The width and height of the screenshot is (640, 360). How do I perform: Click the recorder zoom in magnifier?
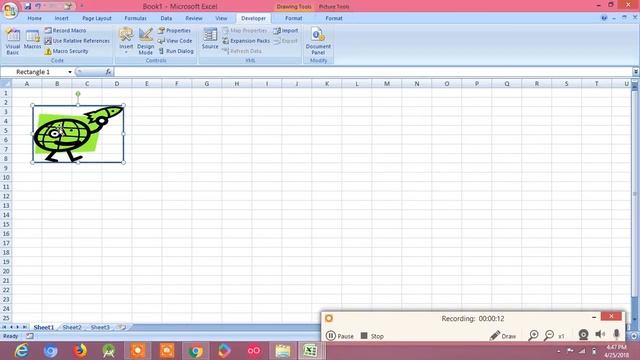(533, 336)
